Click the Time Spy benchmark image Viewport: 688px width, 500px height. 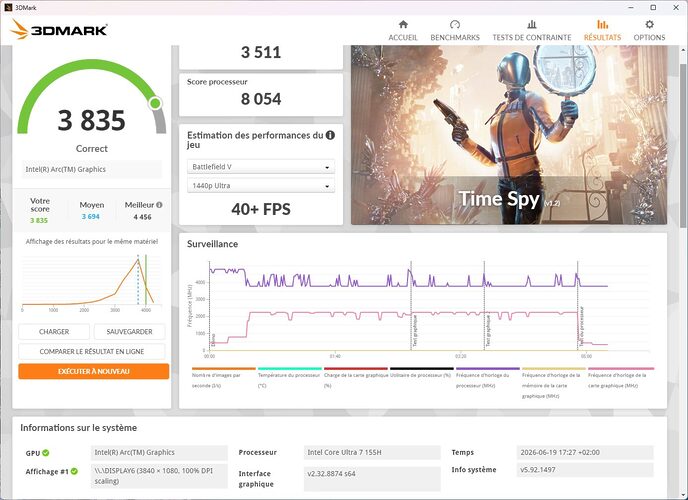pos(509,135)
